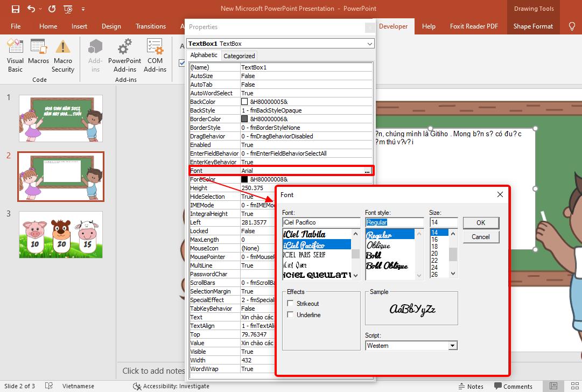Open COM Add-ins dialog

pos(155,55)
